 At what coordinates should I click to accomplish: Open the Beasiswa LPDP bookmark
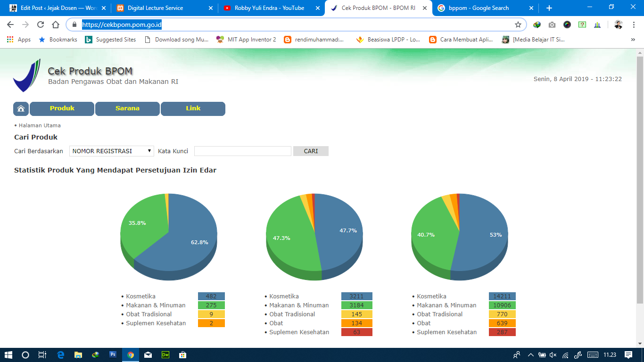tap(388, 40)
